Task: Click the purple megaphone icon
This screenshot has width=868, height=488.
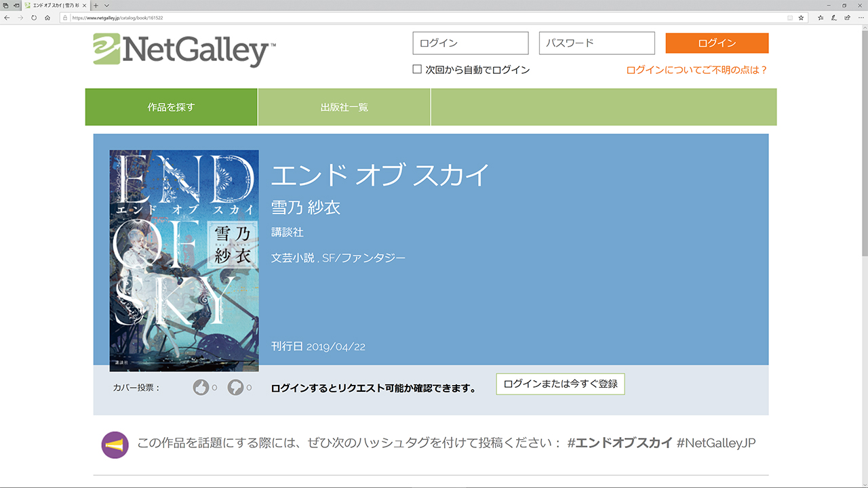Action: pos(115,445)
